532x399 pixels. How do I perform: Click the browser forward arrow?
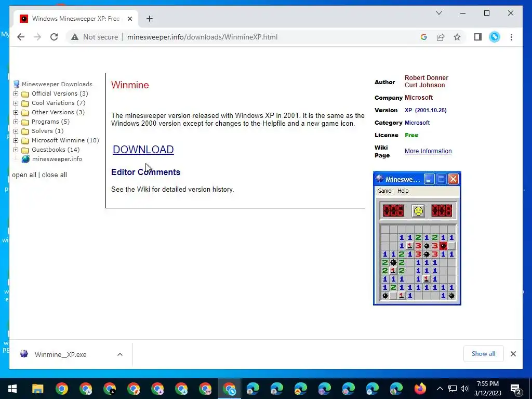coord(37,37)
